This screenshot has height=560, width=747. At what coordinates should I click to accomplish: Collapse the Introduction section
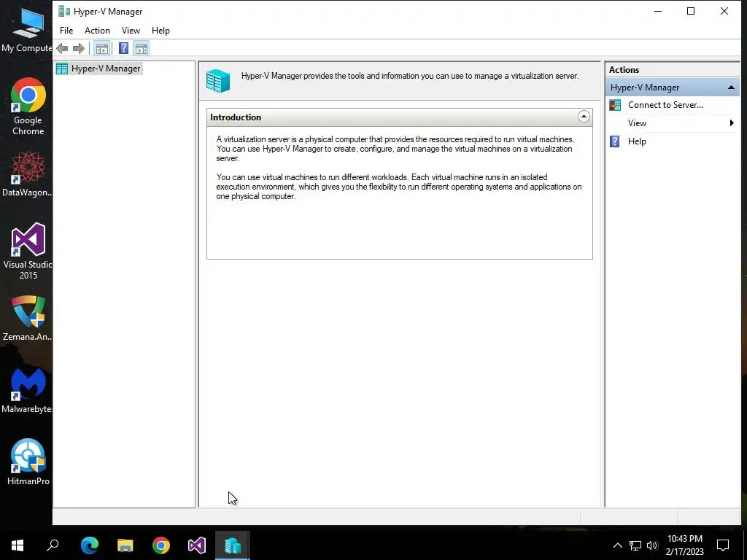click(584, 117)
